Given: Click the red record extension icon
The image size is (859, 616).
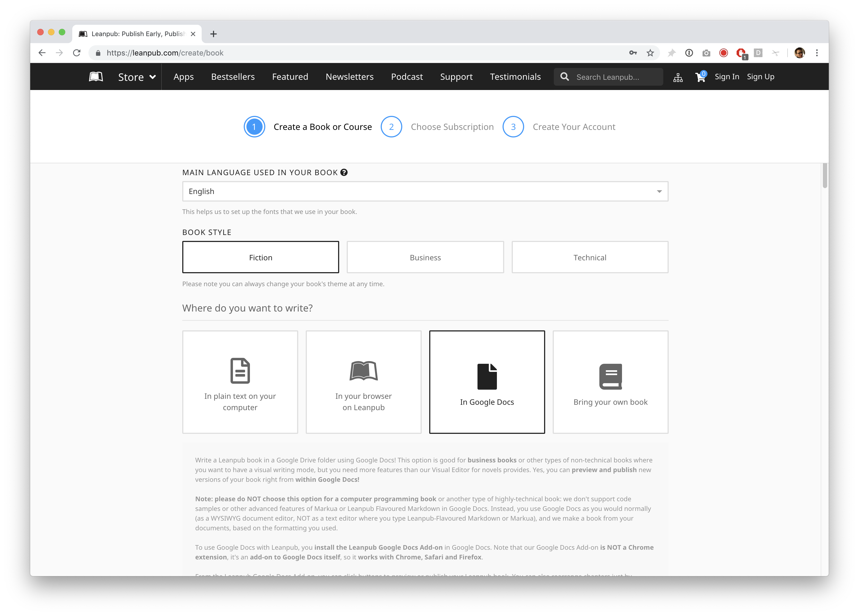Looking at the screenshot, I should click(723, 53).
